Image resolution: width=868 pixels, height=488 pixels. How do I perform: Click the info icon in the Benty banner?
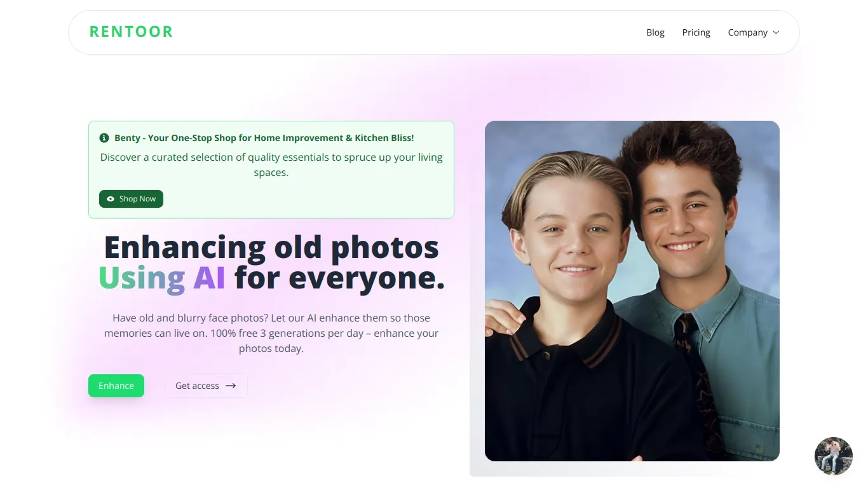tap(104, 138)
